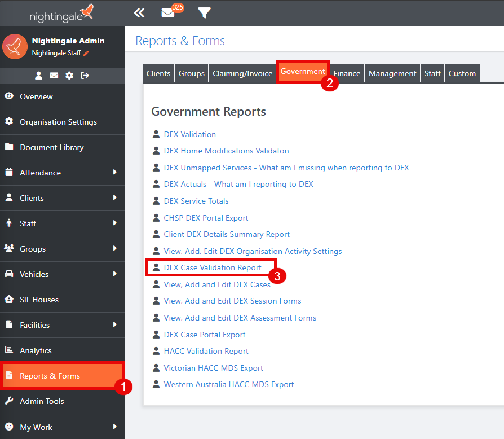Open the filter funnel icon
This screenshot has width=504, height=439.
point(204,13)
